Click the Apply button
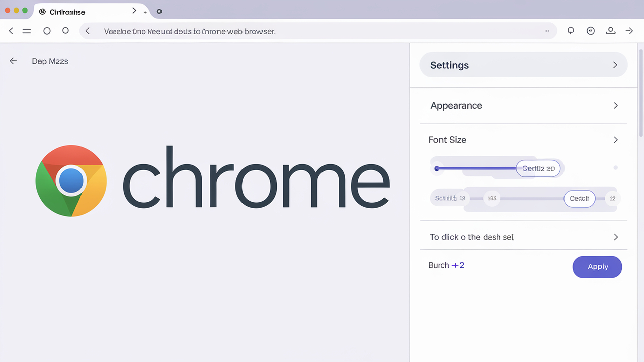 pos(597,267)
